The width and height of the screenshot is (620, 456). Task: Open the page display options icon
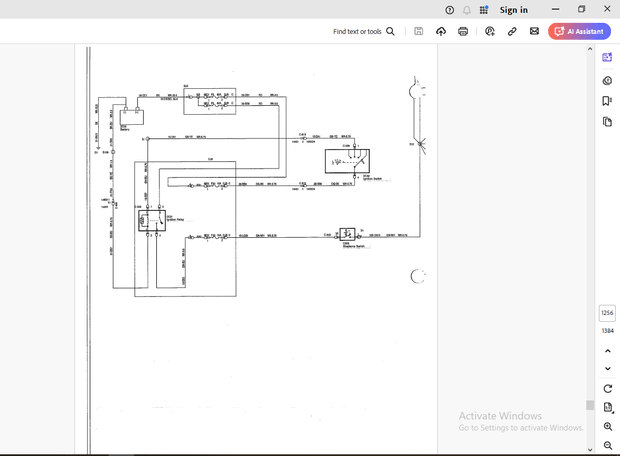tap(608, 407)
